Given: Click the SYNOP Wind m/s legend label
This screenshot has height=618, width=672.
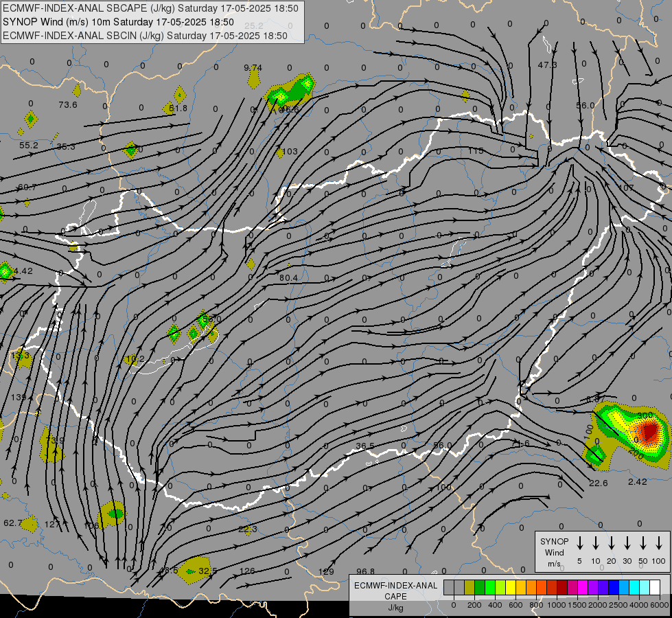Looking at the screenshot, I should (x=554, y=552).
